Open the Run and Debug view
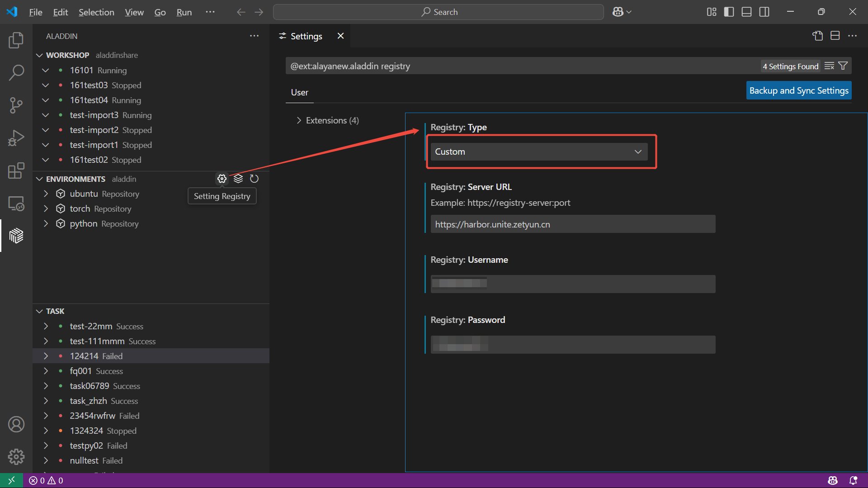 (16, 138)
